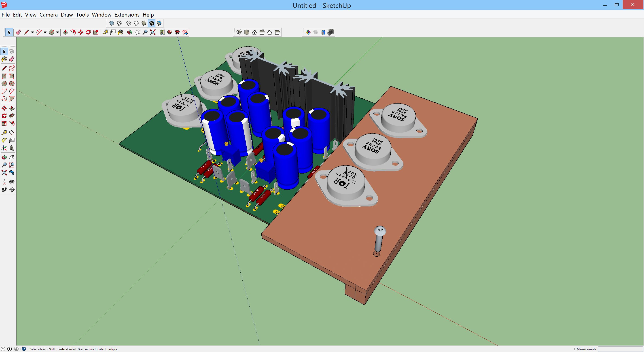This screenshot has width=644, height=352.
Task: Enable Hidden Line face style
Action: 136,23
